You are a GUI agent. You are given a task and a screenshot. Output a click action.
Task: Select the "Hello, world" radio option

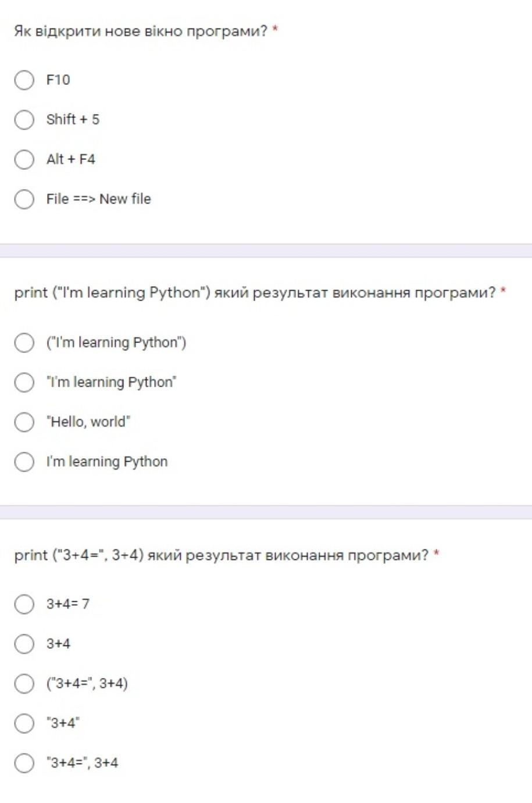(24, 422)
